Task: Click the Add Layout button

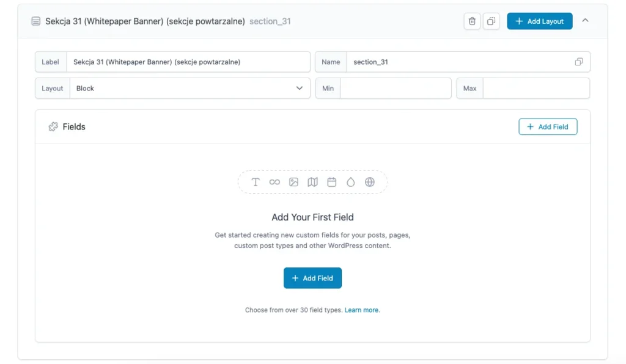Action: [540, 21]
